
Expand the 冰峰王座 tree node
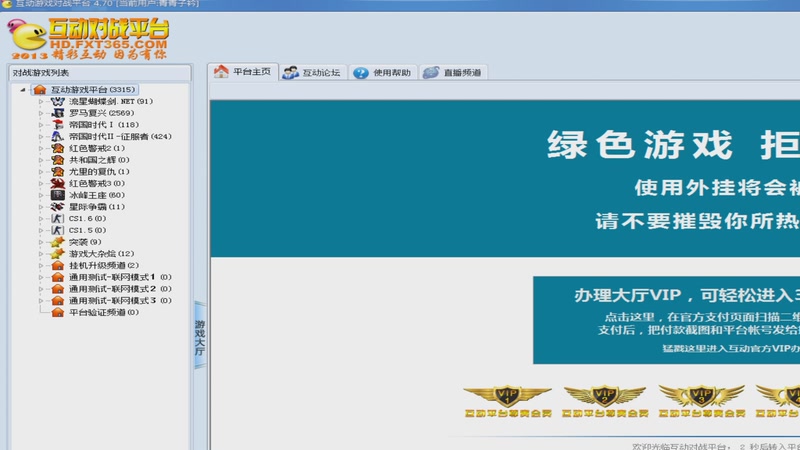(x=41, y=195)
